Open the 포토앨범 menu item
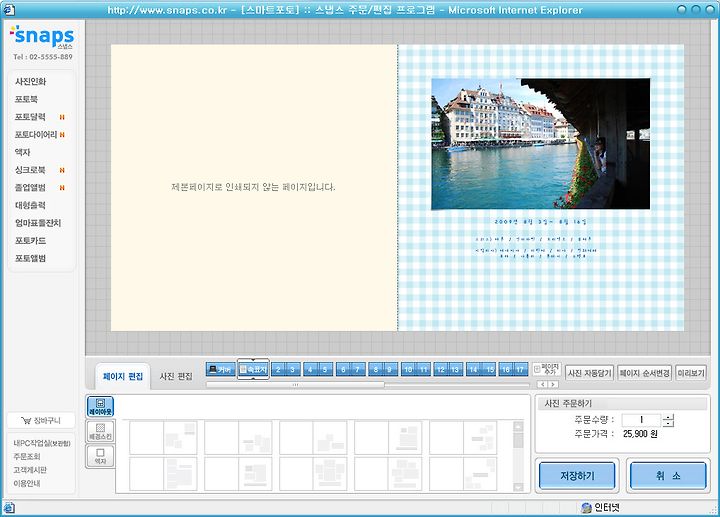 pos(30,258)
